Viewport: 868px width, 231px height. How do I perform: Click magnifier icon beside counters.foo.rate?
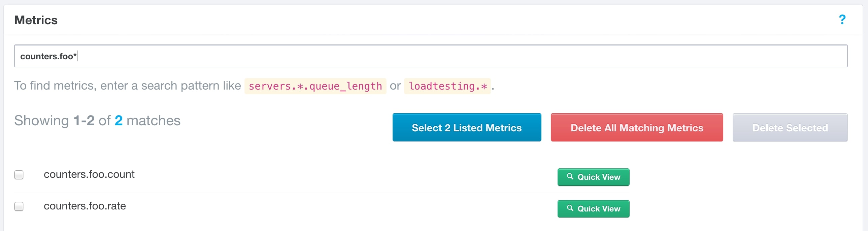tap(570, 208)
